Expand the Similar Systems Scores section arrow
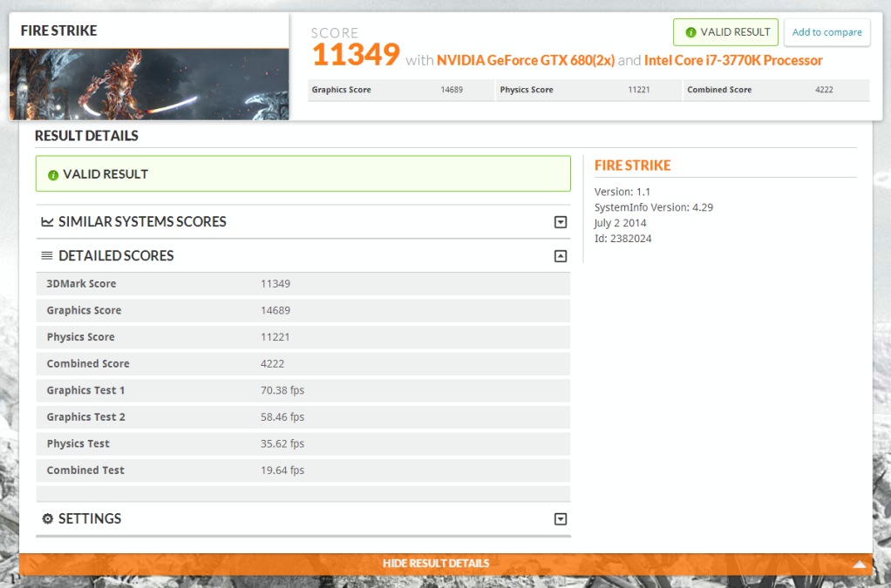Viewport: 891px width, 588px height. (561, 222)
